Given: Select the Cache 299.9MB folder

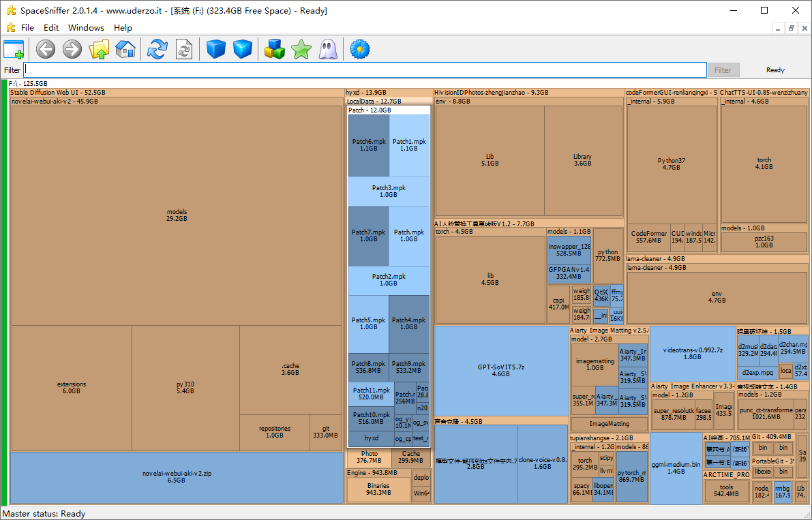Looking at the screenshot, I should [411, 457].
